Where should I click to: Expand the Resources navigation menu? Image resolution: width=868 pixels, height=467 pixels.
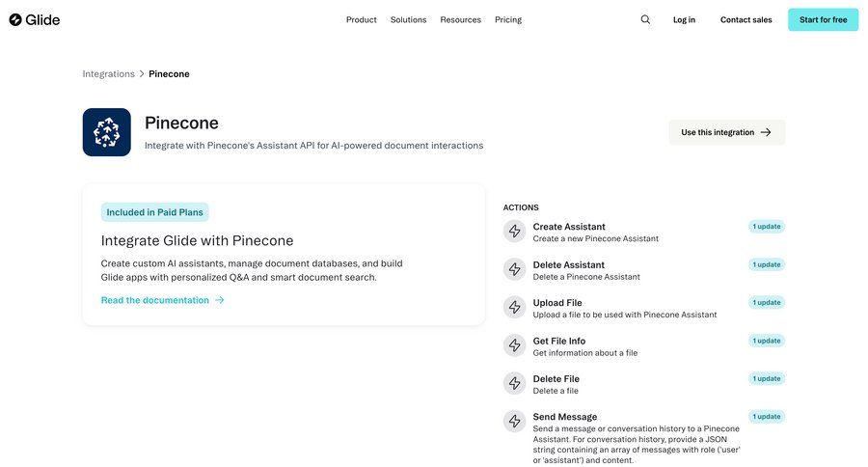(x=460, y=19)
